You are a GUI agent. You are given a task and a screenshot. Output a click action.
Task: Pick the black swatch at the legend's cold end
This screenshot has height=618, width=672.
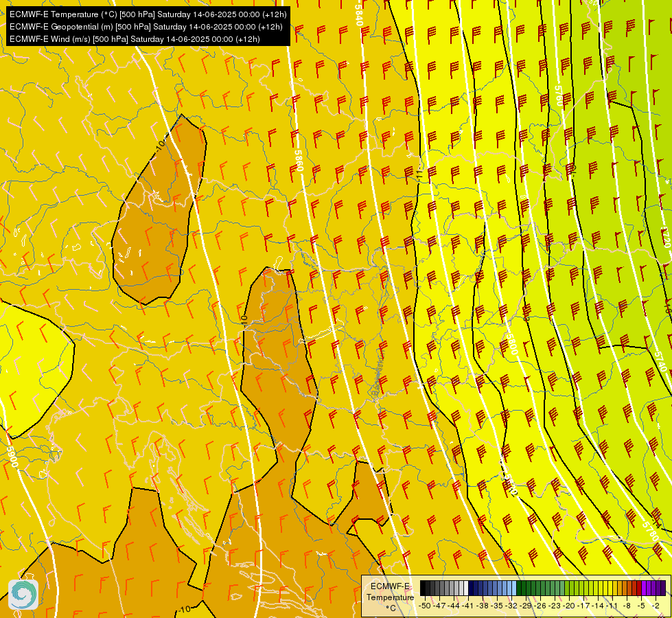[x=423, y=588]
